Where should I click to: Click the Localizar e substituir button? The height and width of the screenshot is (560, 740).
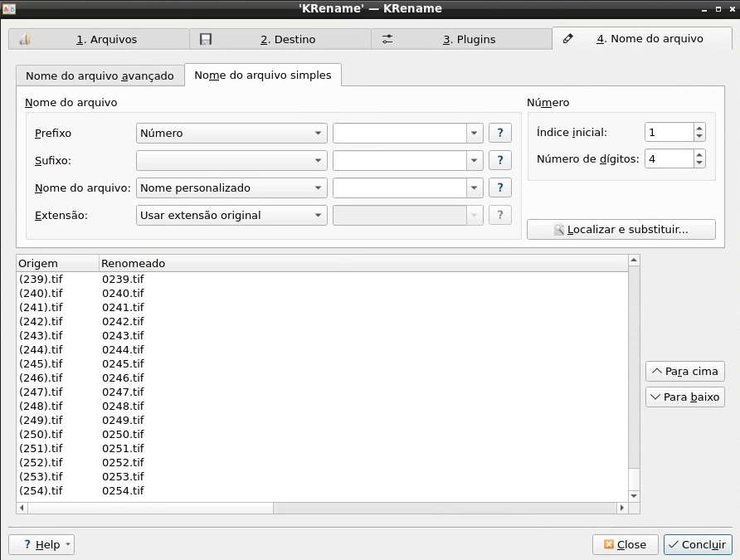621,230
